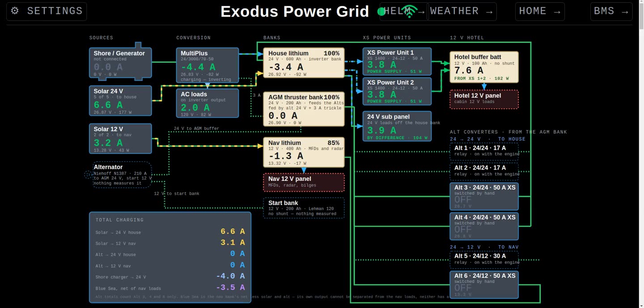Open the Hotel buffer batt card
Screen dimensions: 644x308
pyautogui.click(x=484, y=67)
